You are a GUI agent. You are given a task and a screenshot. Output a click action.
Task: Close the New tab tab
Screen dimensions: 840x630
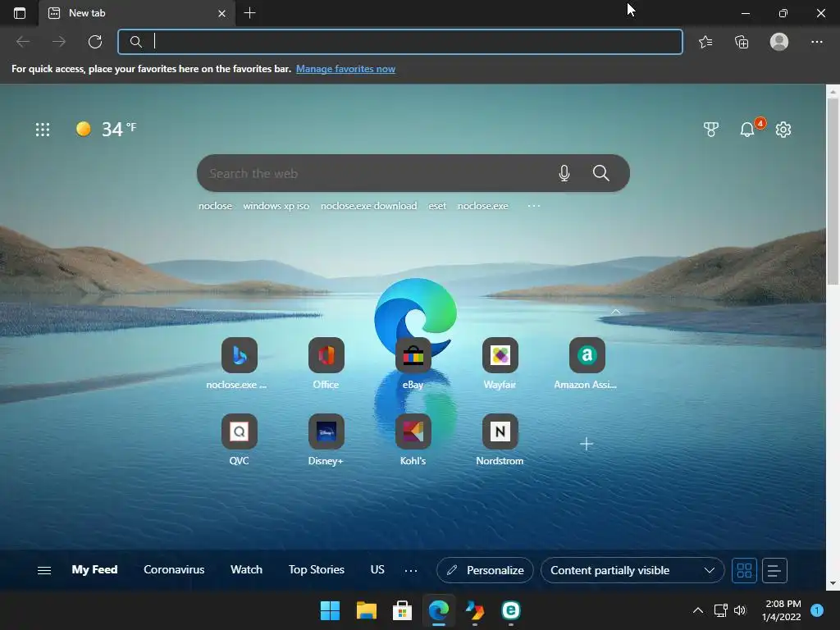pyautogui.click(x=221, y=13)
